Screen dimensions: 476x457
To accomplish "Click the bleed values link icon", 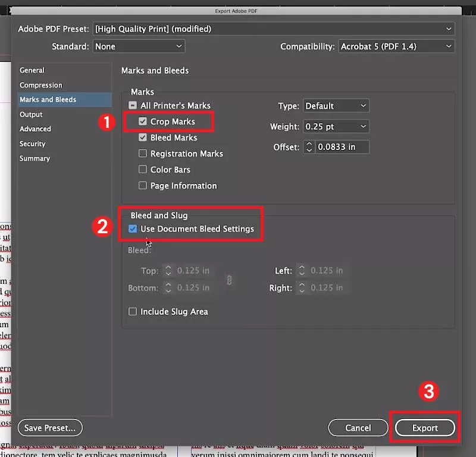I will click(230, 280).
